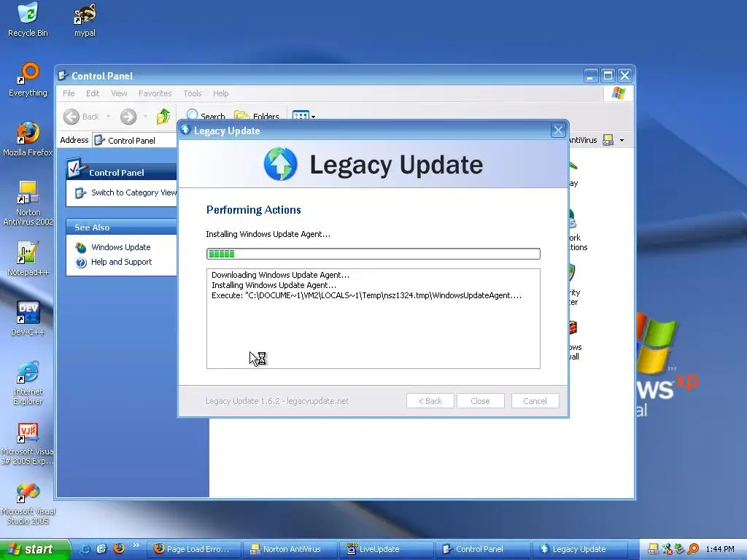The height and width of the screenshot is (560, 747).
Task: Switch to Control Panel taskbar button
Action: tap(484, 549)
